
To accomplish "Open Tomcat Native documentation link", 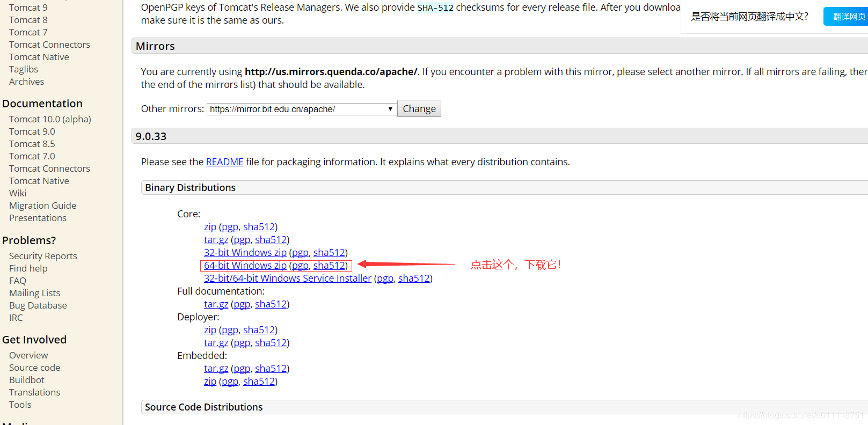I will click(x=39, y=181).
